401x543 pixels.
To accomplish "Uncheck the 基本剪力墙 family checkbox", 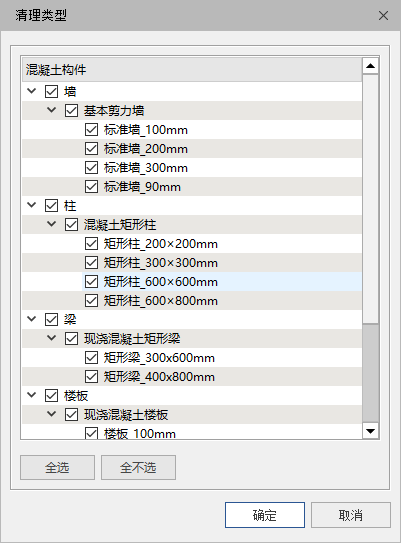I will point(71,111).
